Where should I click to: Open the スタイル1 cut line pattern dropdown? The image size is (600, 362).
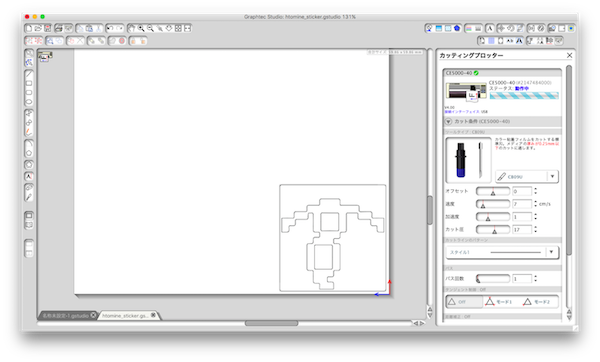point(502,252)
